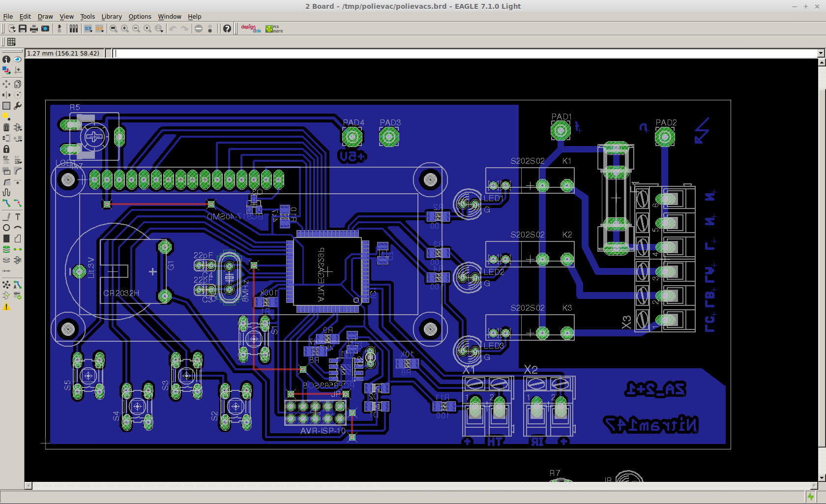Click the Go traffic-light icon

click(x=210, y=29)
